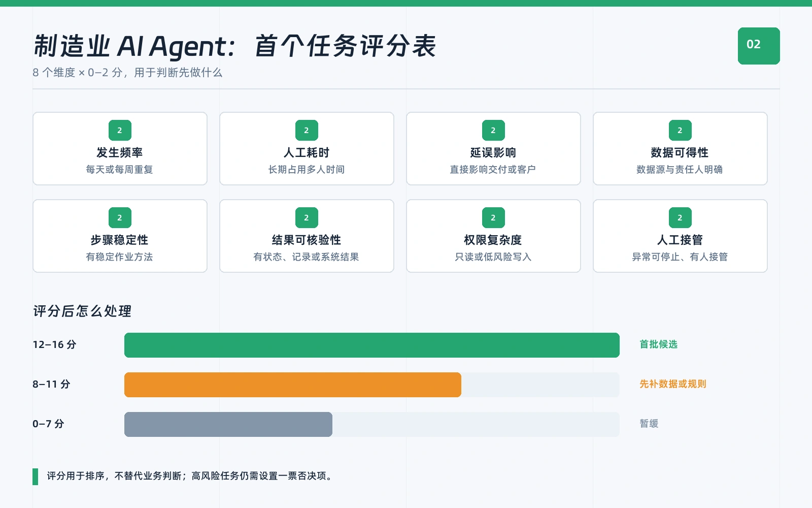Select the 发生频率 card title

pos(120,152)
